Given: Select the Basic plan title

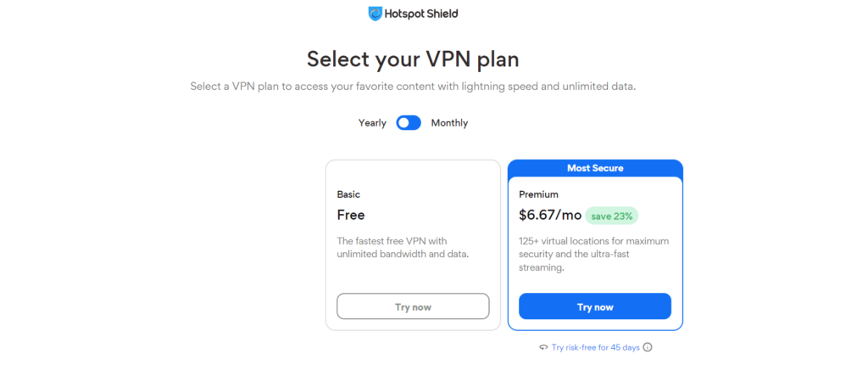Looking at the screenshot, I should coord(348,194).
